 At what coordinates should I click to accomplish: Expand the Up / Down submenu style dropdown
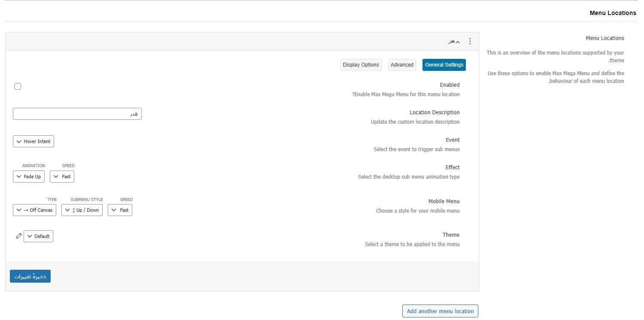click(82, 210)
